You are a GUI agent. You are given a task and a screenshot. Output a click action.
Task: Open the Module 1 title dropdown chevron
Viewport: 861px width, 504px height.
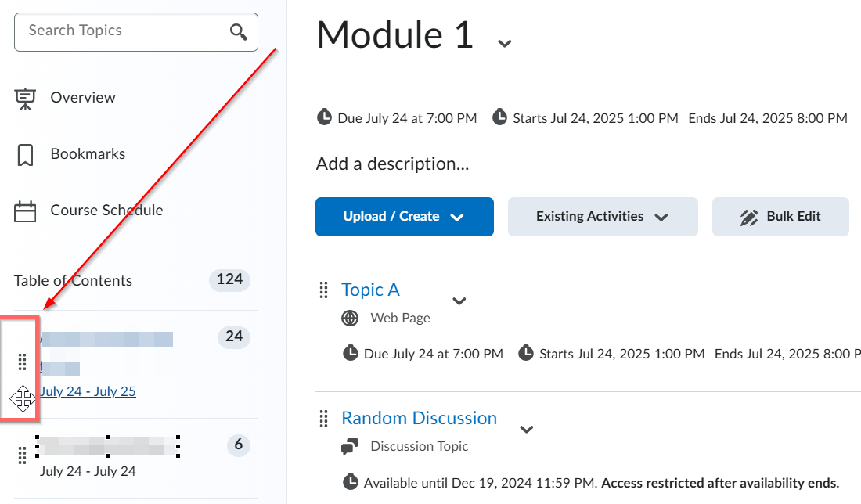click(x=505, y=43)
